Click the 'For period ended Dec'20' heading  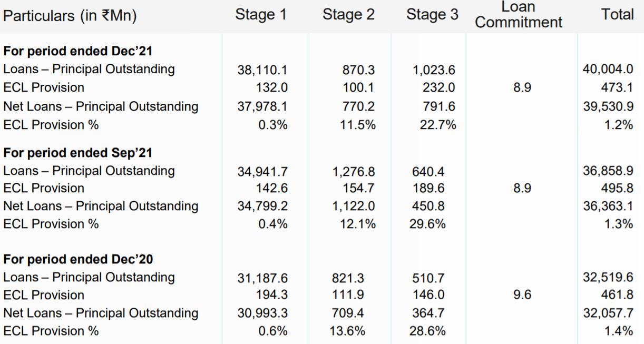click(78, 260)
